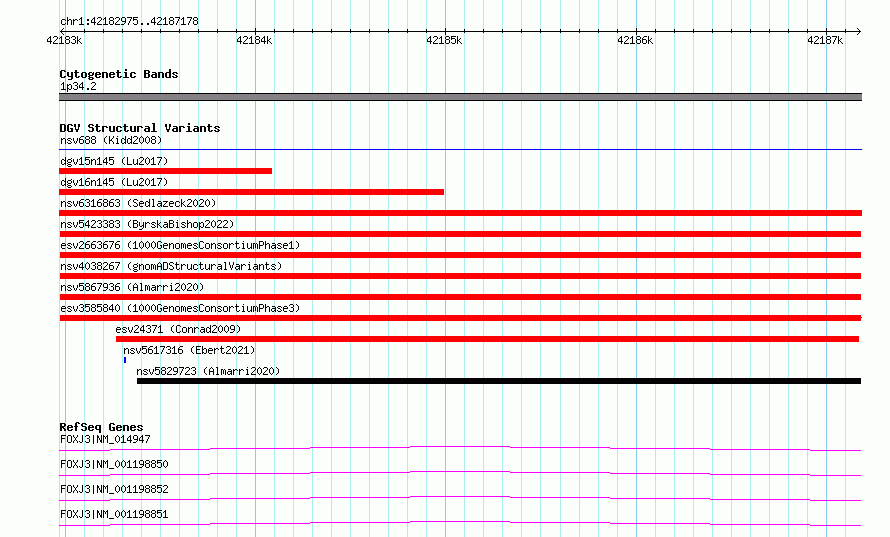
Task: Open variant nsv5829723 (Almarri2020) label
Action: tap(208, 371)
